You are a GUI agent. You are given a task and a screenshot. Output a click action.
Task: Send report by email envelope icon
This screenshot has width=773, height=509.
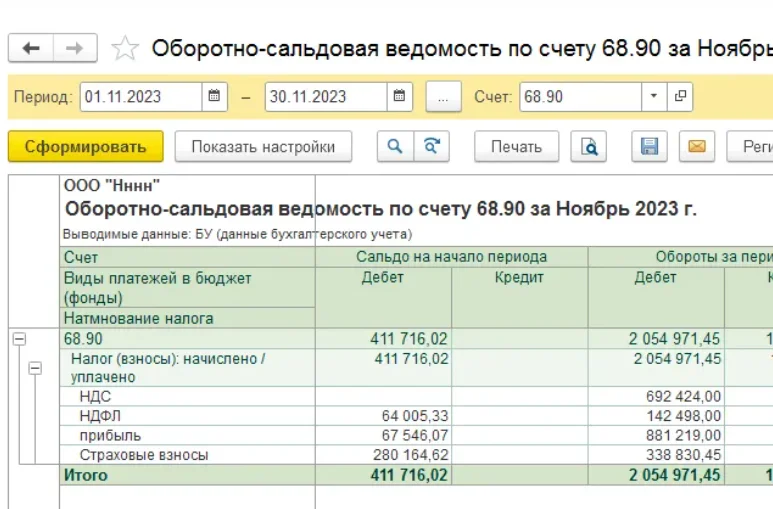tap(696, 147)
